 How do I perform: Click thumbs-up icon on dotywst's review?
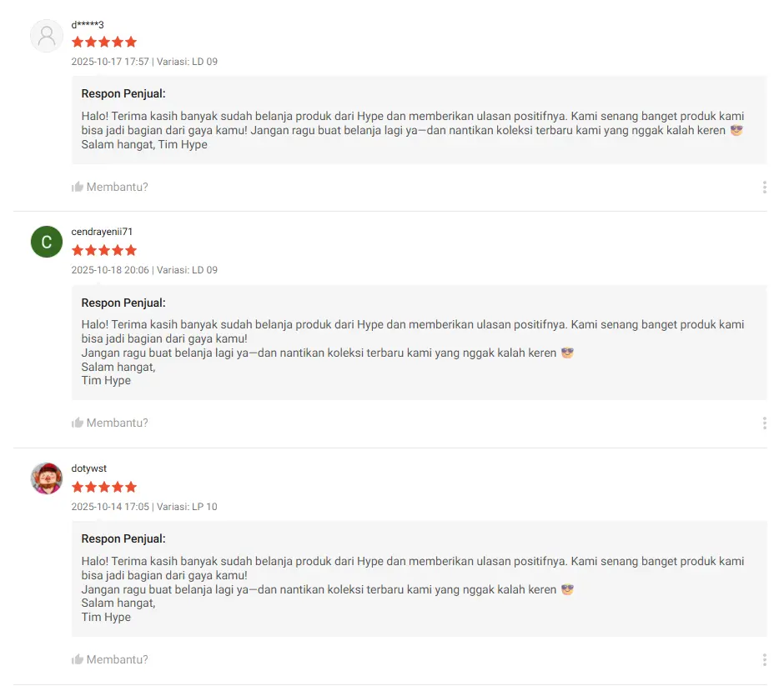78,659
